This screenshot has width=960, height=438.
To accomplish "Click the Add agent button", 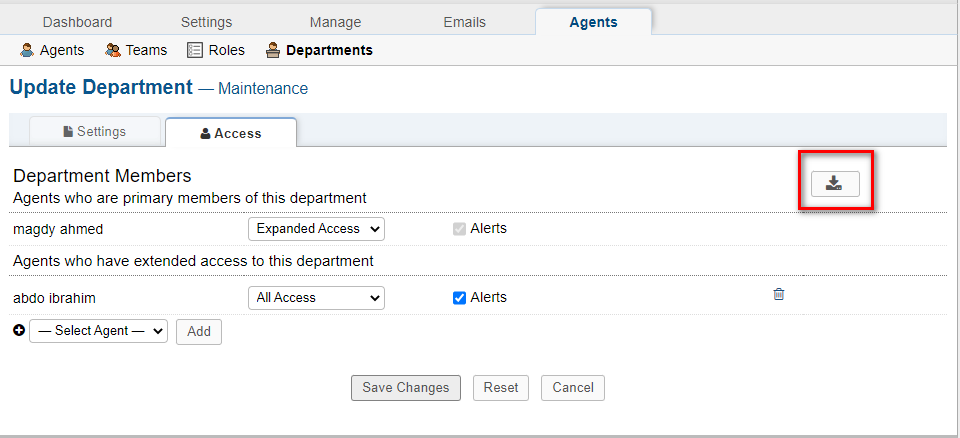I will pyautogui.click(x=198, y=331).
